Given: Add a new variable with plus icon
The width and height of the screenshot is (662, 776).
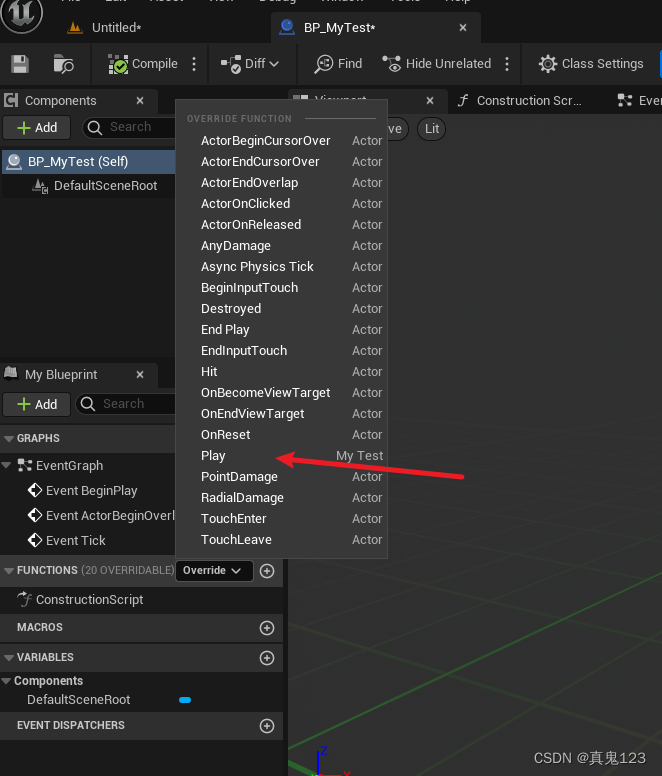Looking at the screenshot, I should [267, 658].
